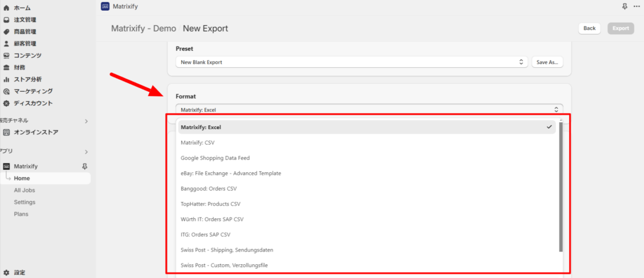Click the マーケティング label

pyautogui.click(x=33, y=91)
